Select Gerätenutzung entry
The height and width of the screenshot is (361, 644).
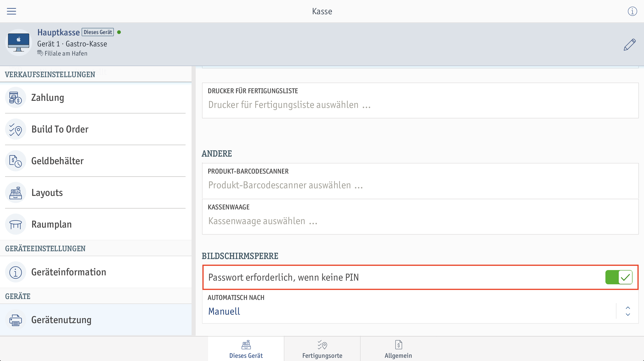click(x=96, y=320)
